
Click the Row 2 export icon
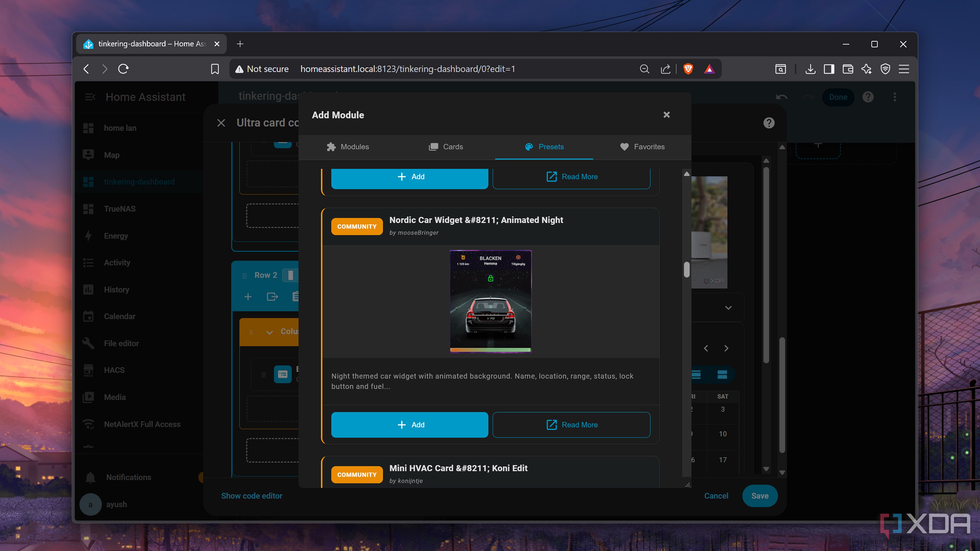tap(272, 297)
